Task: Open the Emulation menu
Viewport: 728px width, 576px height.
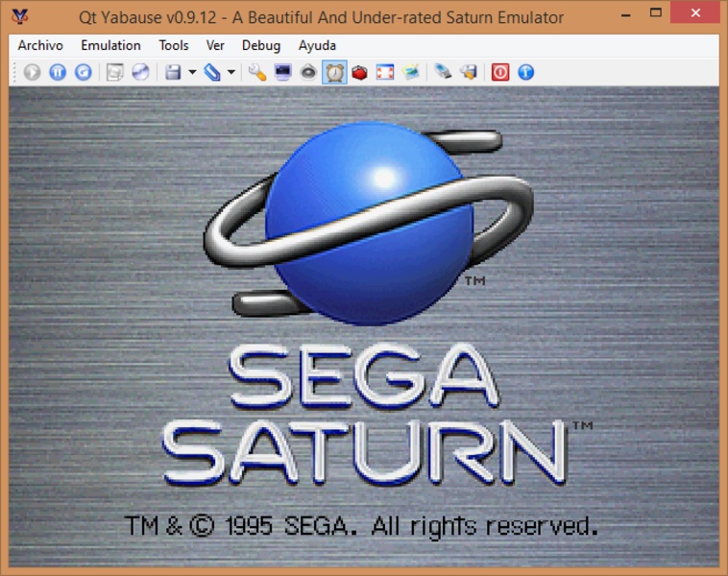Action: tap(110, 45)
